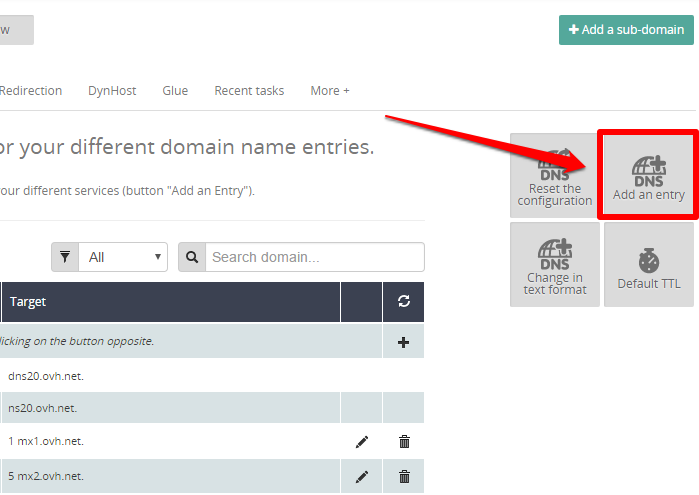
Task: Click the Add an entry DNS tile
Action: (x=648, y=175)
